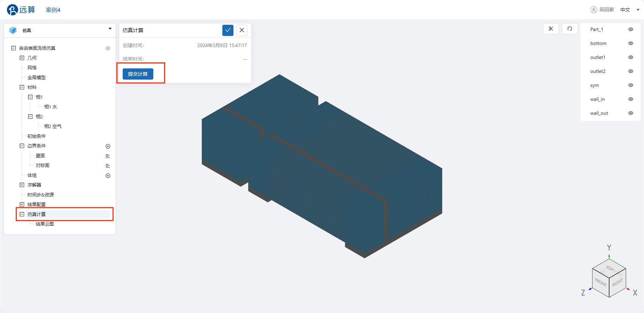
Task: Click the FRONT face of view cube
Action: tap(600, 282)
